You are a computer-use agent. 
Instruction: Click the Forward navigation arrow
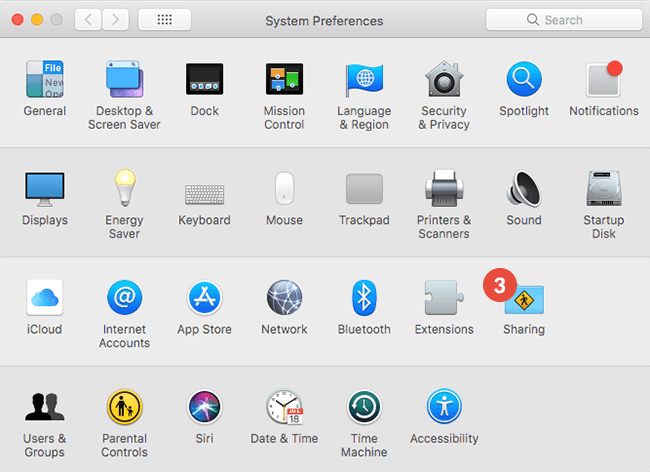[115, 19]
